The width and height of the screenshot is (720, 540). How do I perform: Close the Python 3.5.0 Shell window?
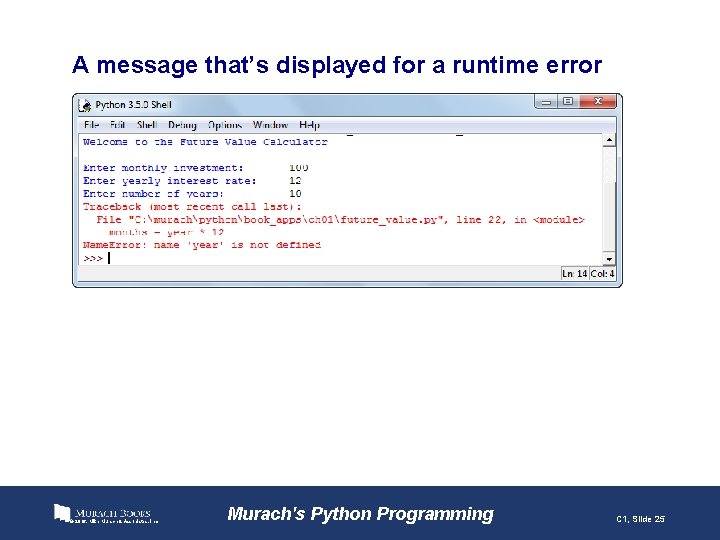598,101
